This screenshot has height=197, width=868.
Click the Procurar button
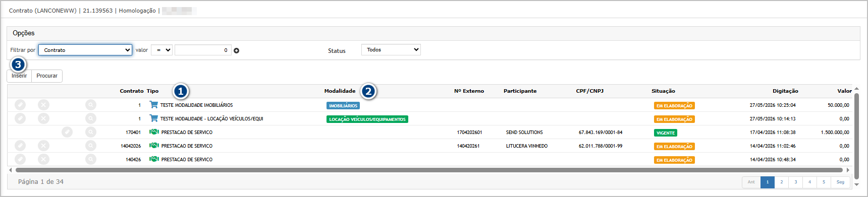(x=47, y=76)
